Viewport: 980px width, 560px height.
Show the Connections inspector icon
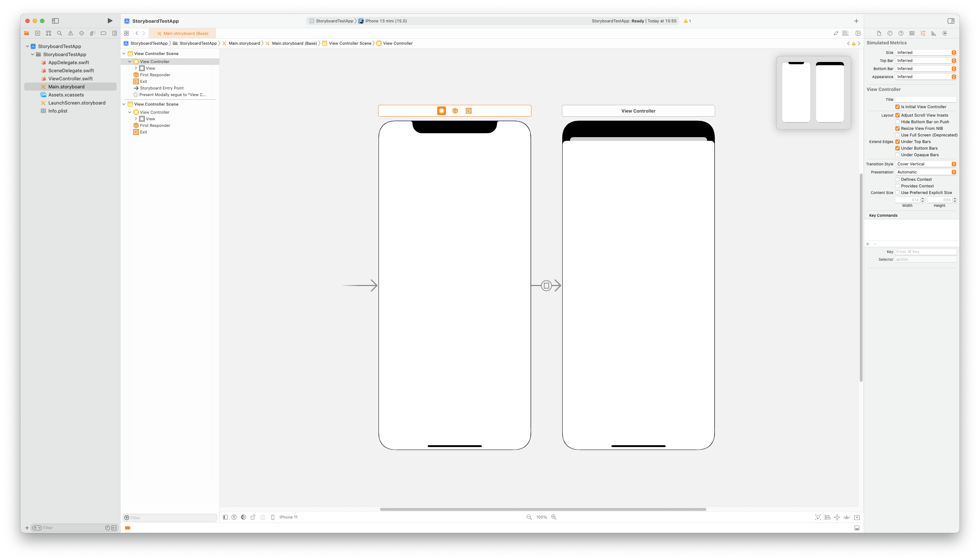click(x=945, y=33)
